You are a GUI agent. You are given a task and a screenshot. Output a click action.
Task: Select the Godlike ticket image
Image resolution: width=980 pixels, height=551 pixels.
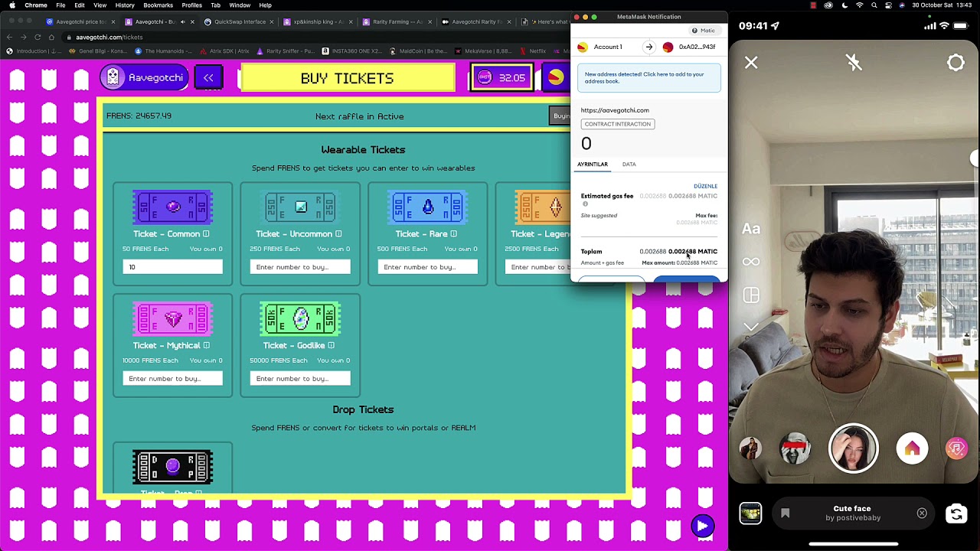tap(300, 318)
